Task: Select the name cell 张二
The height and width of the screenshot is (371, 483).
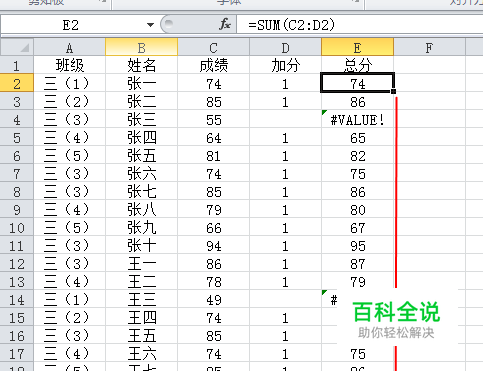Action: pos(141,101)
